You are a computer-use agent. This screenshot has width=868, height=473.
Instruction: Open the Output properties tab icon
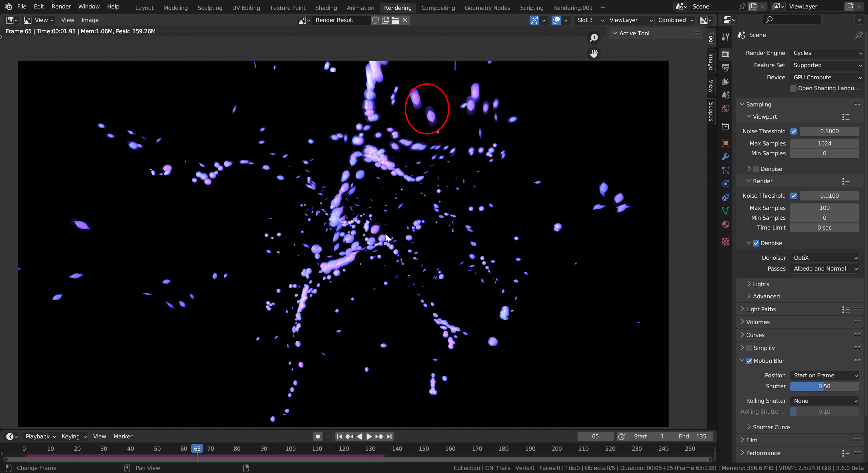point(725,67)
